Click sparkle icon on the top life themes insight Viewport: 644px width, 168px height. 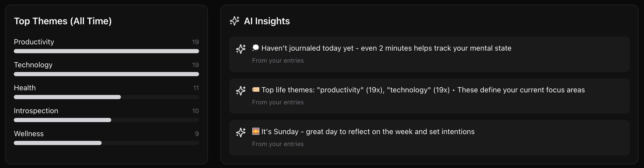pos(241,91)
